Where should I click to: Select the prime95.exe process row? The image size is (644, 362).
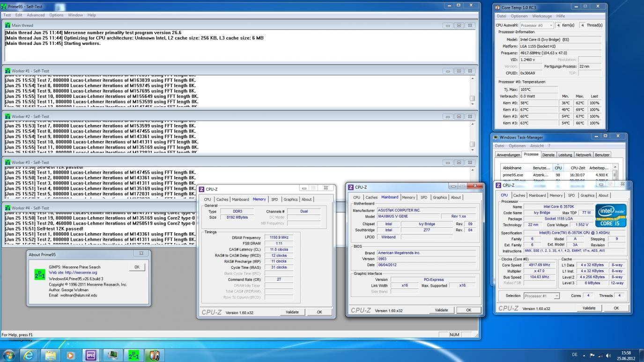pyautogui.click(x=555, y=175)
